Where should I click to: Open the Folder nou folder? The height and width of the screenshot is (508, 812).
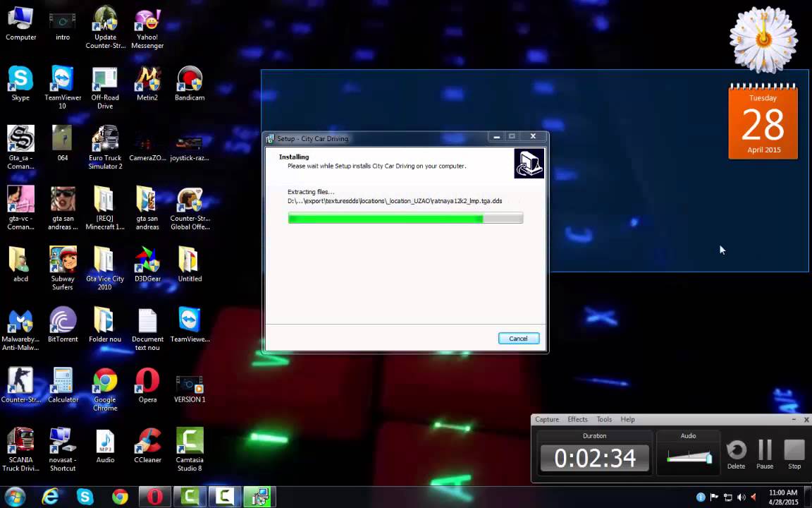105,325
